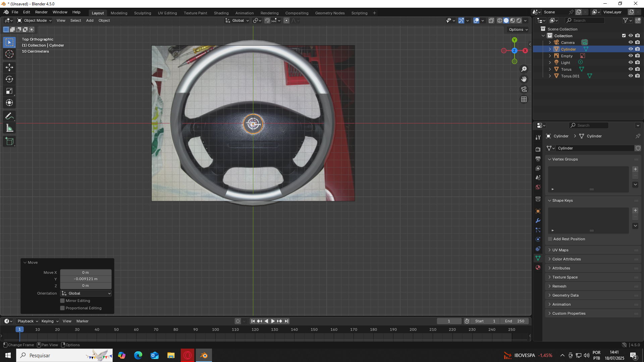Expand the UV Maps panel

click(560, 250)
